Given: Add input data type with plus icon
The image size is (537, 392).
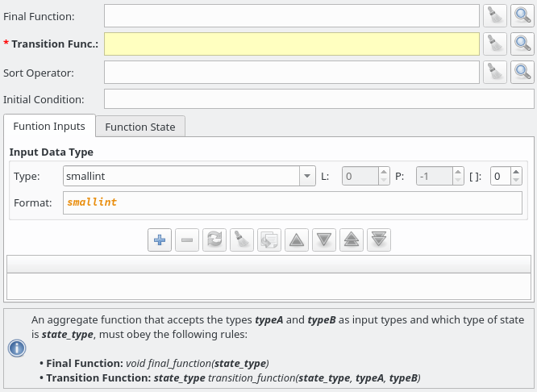Looking at the screenshot, I should (x=160, y=240).
